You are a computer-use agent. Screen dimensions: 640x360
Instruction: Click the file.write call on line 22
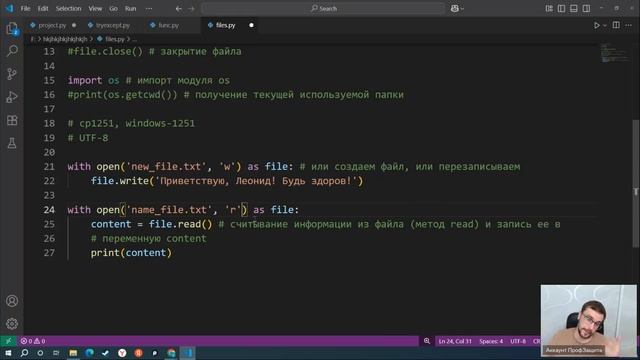coord(227,181)
